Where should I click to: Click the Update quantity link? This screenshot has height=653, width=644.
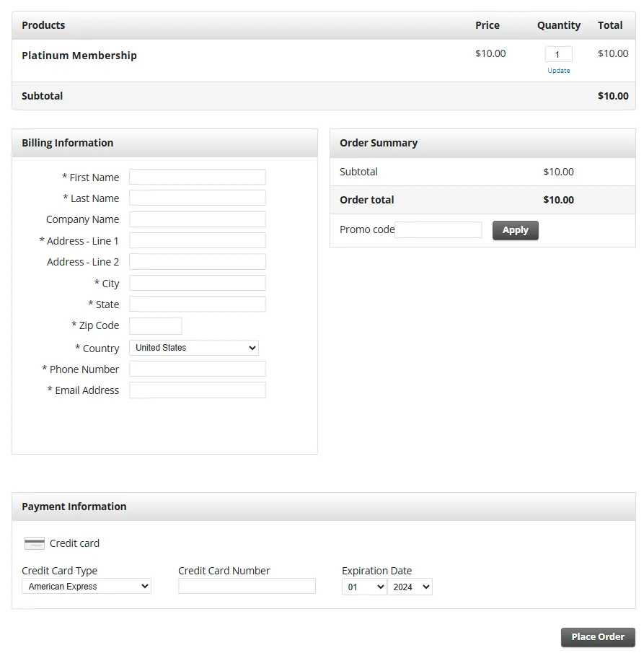[559, 71]
